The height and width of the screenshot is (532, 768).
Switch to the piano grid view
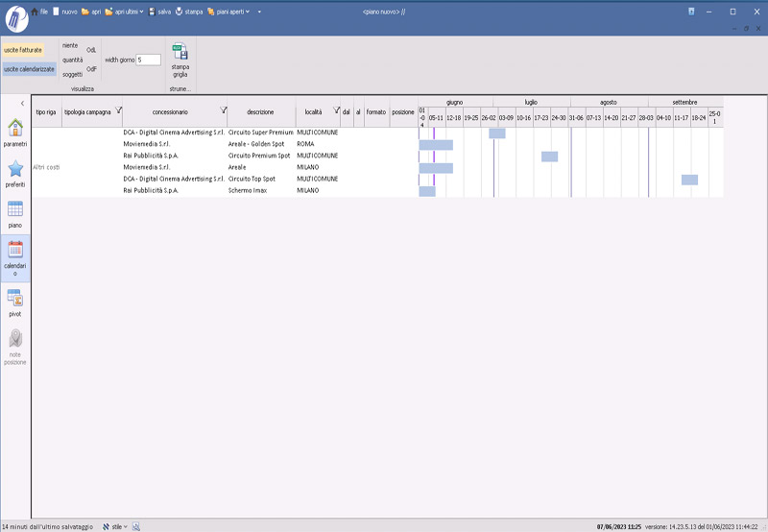tap(15, 213)
